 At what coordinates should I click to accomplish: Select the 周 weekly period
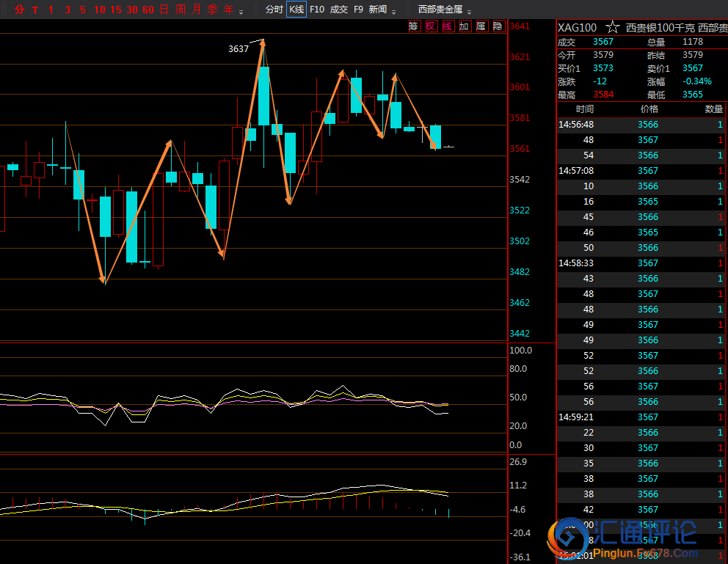(180, 10)
